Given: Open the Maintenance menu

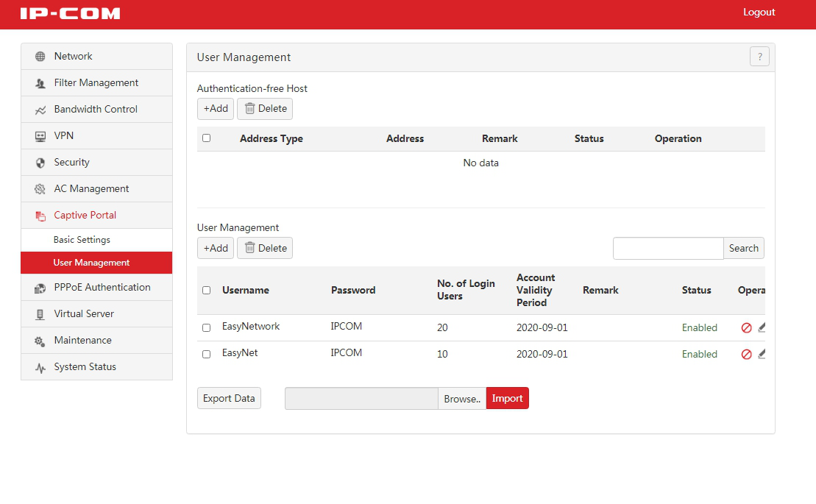Looking at the screenshot, I should tap(97, 340).
